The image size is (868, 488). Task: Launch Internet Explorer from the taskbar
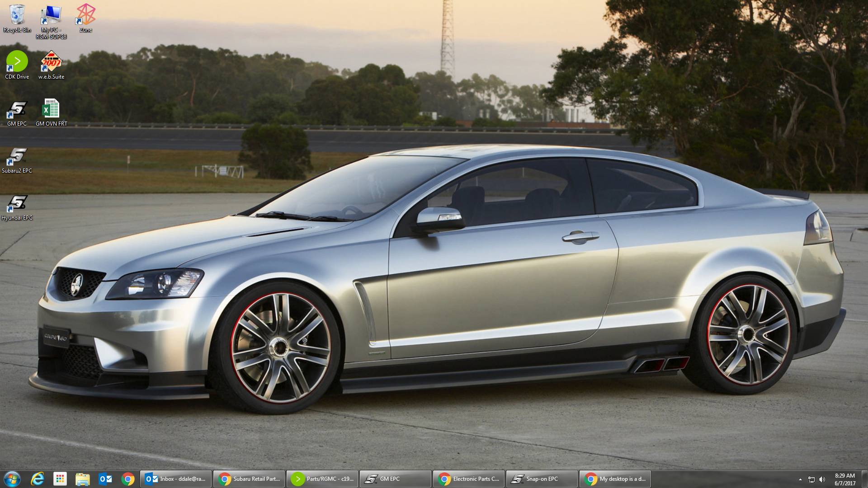38,479
